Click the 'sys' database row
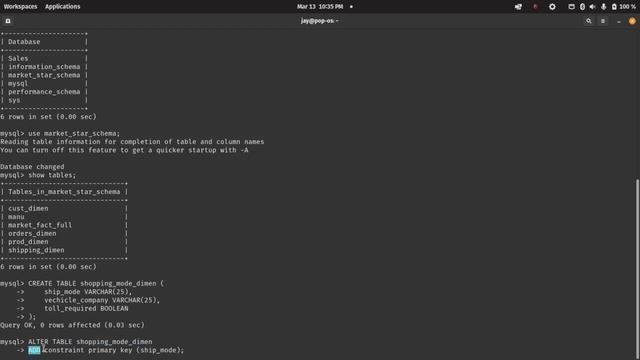The image size is (640, 360). pyautogui.click(x=14, y=100)
